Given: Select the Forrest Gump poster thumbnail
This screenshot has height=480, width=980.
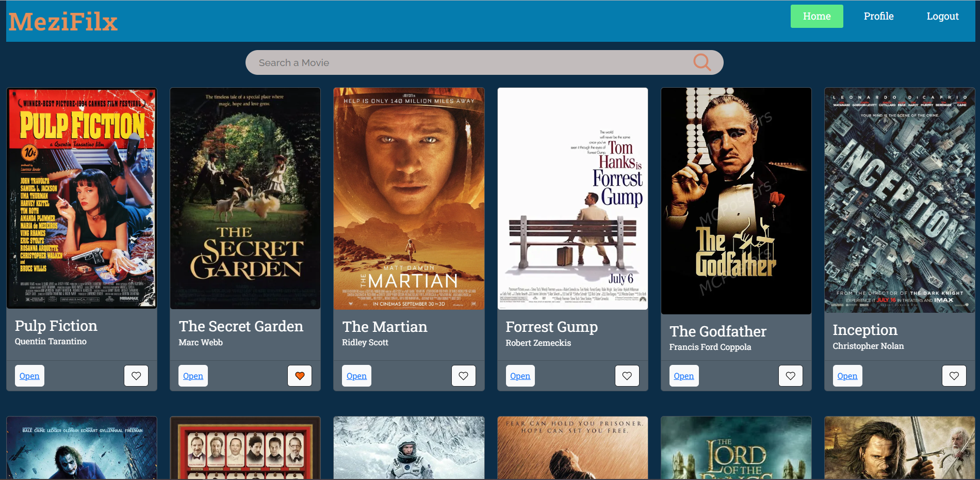Looking at the screenshot, I should tap(573, 199).
